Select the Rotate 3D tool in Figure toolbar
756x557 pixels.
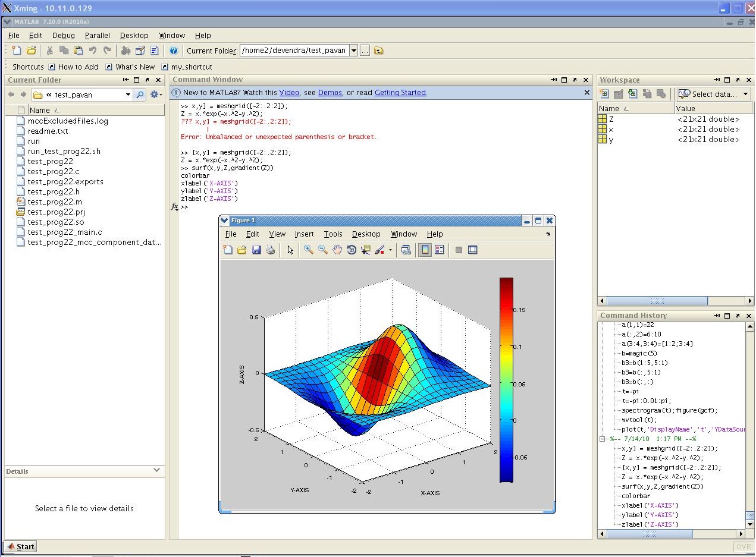coord(352,250)
